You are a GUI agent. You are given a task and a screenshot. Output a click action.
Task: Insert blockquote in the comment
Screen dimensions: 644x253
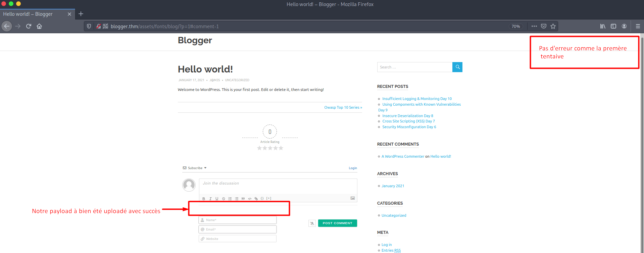243,199
